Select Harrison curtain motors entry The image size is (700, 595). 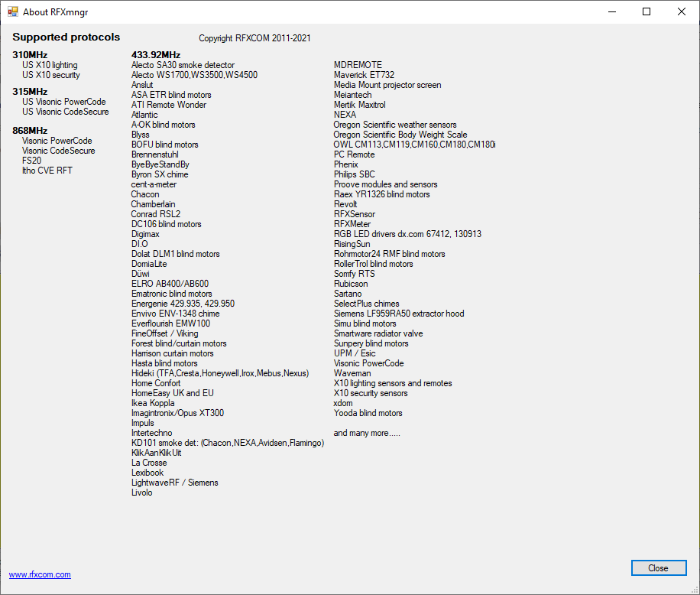[172, 353]
